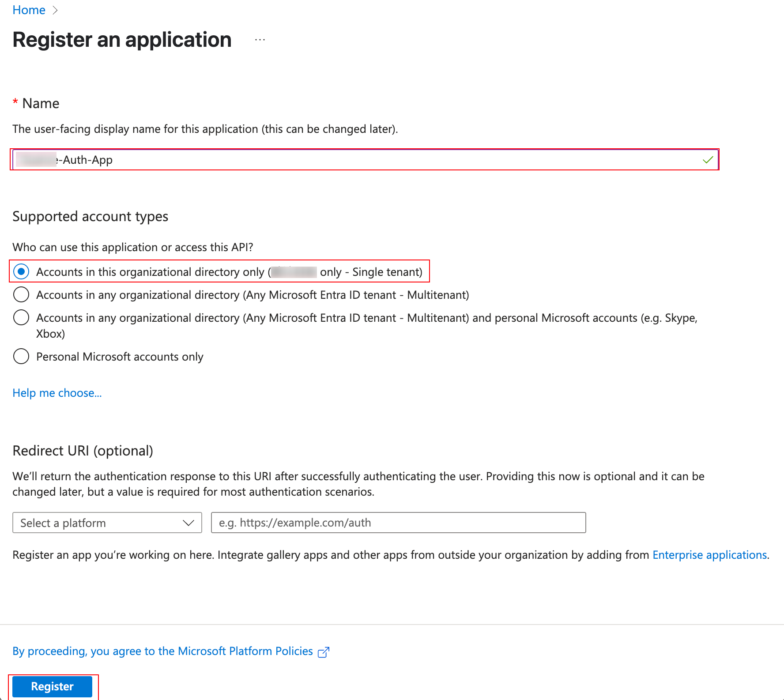Image resolution: width=784 pixels, height=700 pixels.
Task: Click the external link icon beside Policies
Action: (x=324, y=652)
